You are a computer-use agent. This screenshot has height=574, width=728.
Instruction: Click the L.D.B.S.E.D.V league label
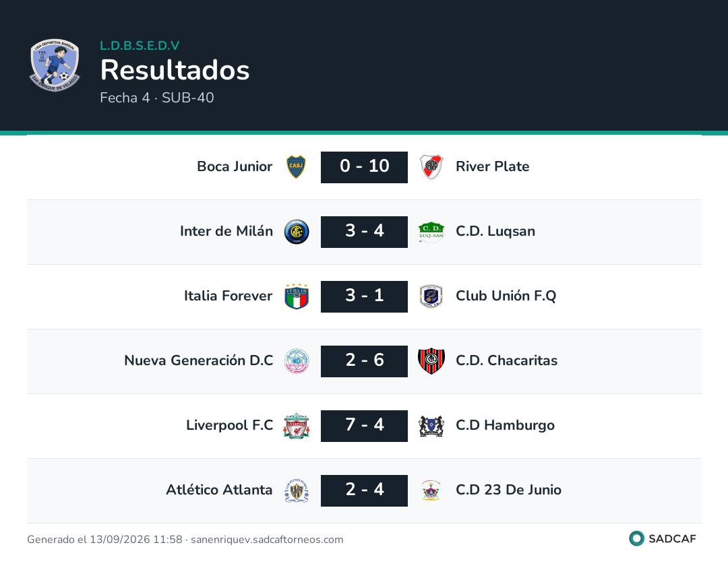140,45
